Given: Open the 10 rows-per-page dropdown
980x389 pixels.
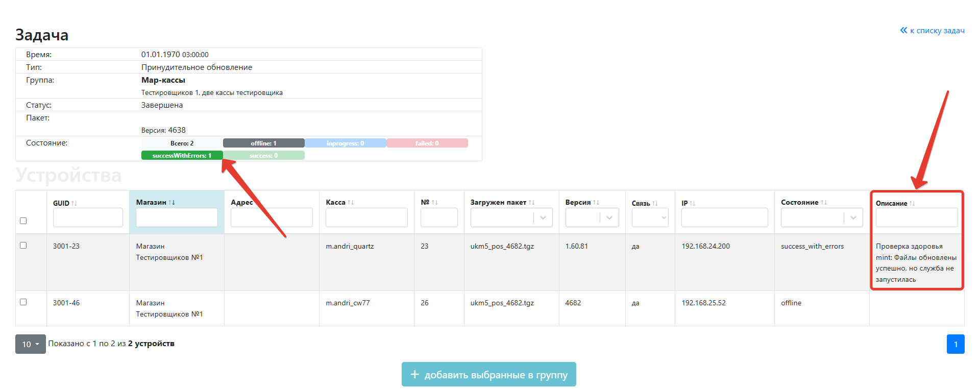Looking at the screenshot, I should [x=30, y=344].
